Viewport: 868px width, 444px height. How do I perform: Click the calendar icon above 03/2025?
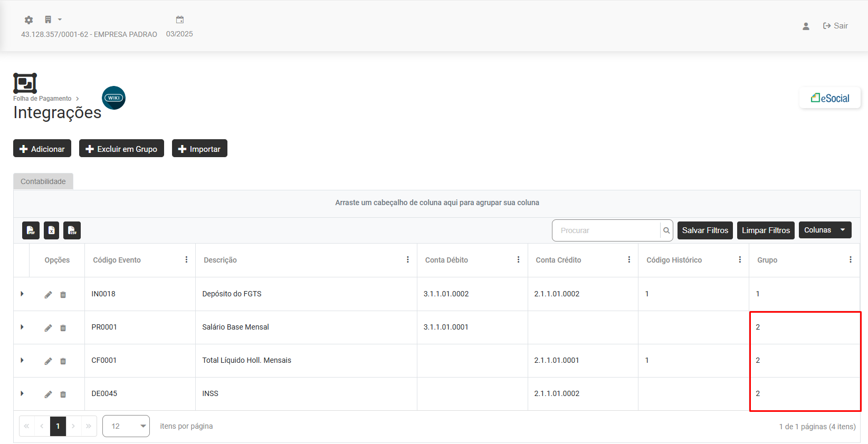click(180, 20)
